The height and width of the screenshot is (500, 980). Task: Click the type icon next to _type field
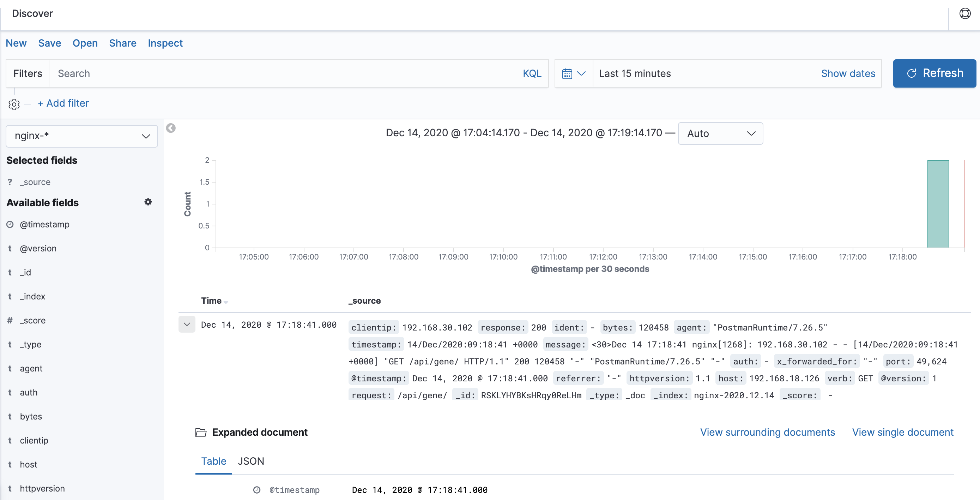tap(10, 344)
